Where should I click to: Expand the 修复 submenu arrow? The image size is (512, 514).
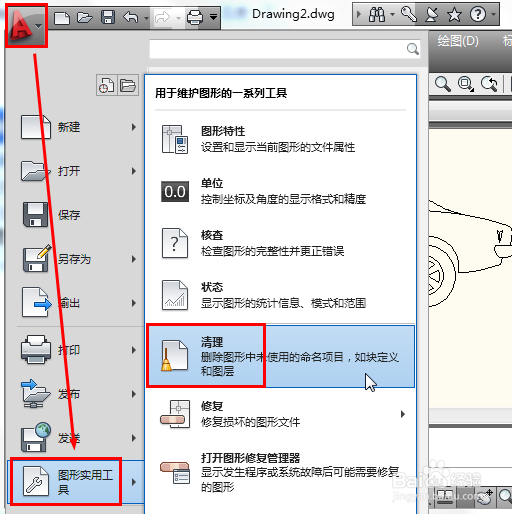tap(403, 414)
